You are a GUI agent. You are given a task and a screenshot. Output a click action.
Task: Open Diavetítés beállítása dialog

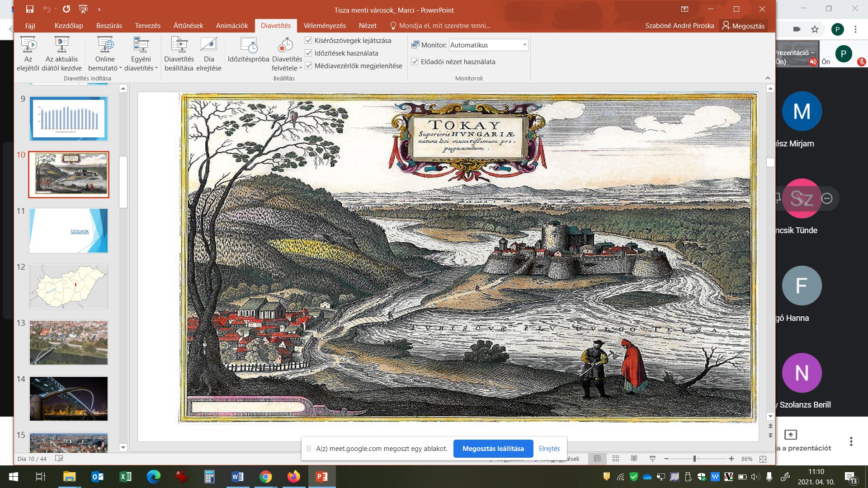pos(179,54)
